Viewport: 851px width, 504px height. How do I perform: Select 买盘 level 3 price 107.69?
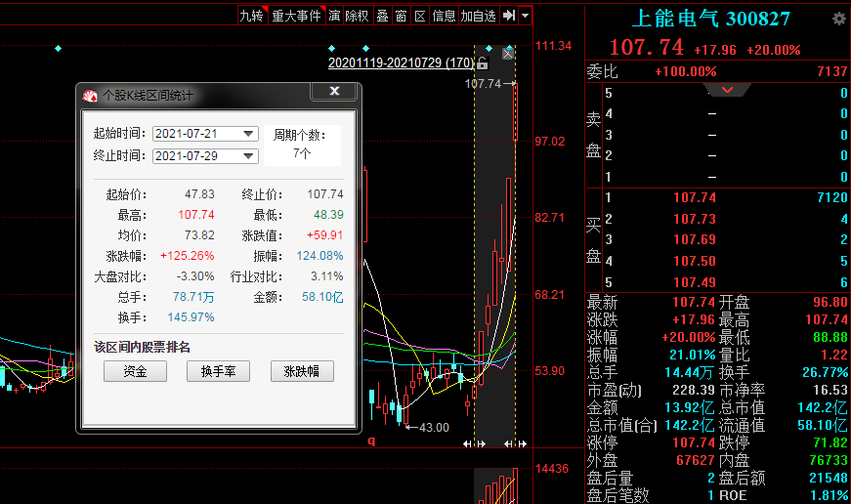click(694, 240)
